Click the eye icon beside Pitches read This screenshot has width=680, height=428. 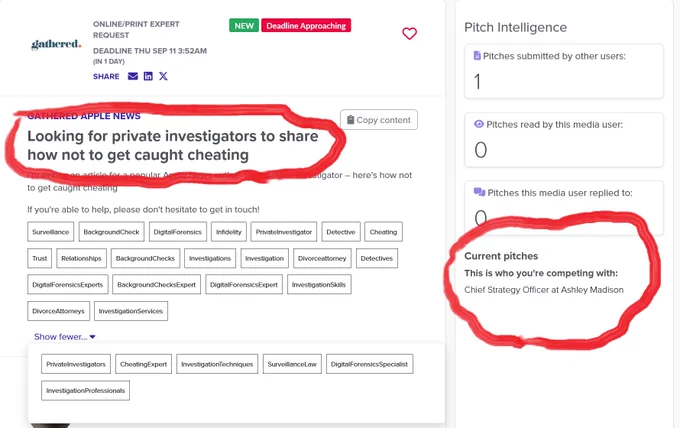(x=479, y=124)
